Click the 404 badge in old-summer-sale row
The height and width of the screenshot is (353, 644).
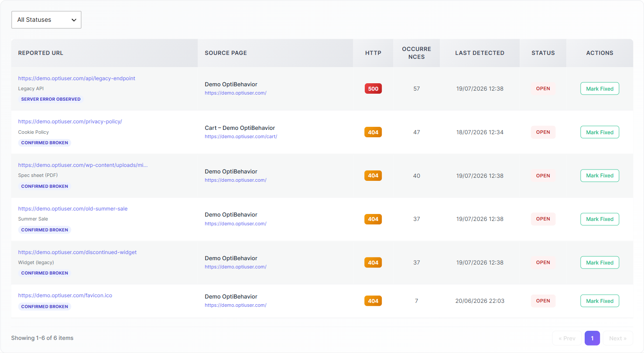373,219
